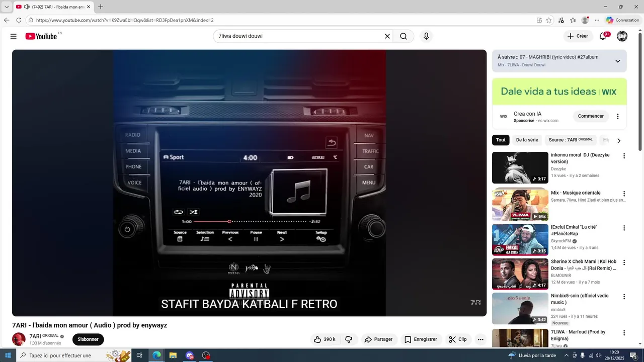
Task: Open the 'inkonnu moral DJ' thumbnail
Action: click(x=520, y=167)
